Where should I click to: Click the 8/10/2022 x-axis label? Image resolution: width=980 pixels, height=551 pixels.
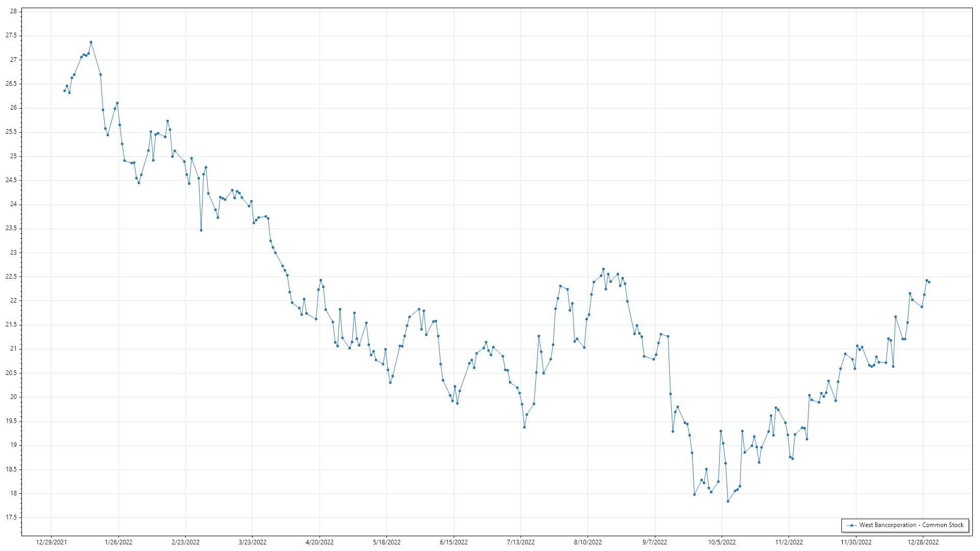(x=587, y=542)
